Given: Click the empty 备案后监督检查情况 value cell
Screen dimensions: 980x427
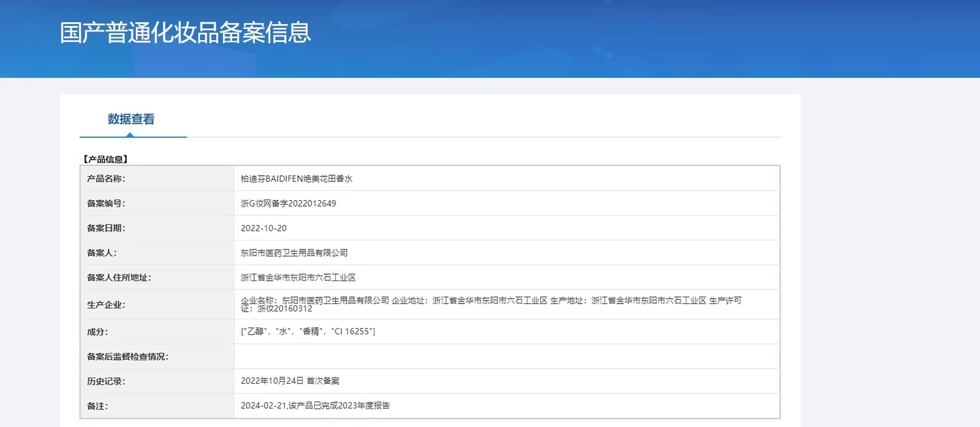Looking at the screenshot, I should (506, 356).
